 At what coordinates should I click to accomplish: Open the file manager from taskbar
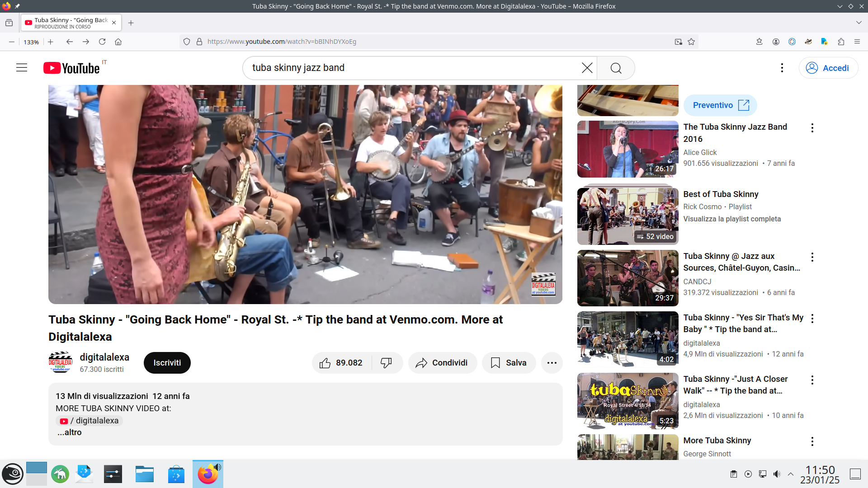[145, 474]
